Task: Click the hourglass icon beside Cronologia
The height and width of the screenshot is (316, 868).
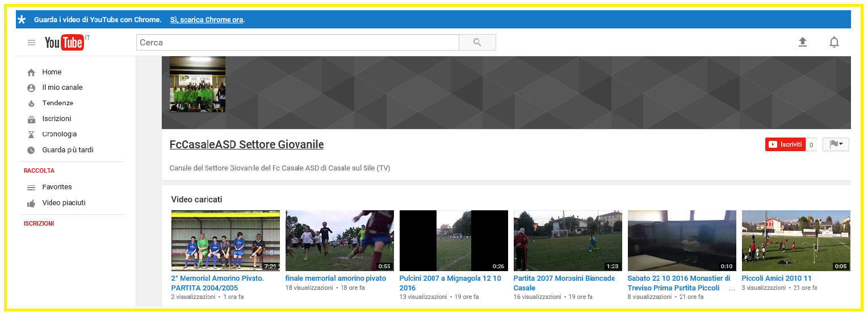Action: [31, 135]
